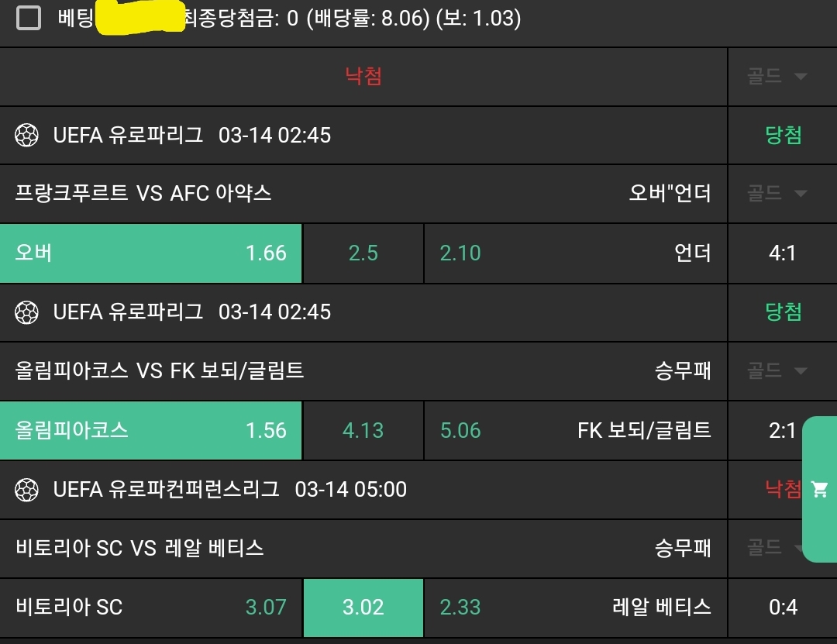Viewport: 837px width, 644px height.
Task: Click the 프랑크푸르트 VS AFC 아약스 match title
Action: pyautogui.click(x=143, y=193)
